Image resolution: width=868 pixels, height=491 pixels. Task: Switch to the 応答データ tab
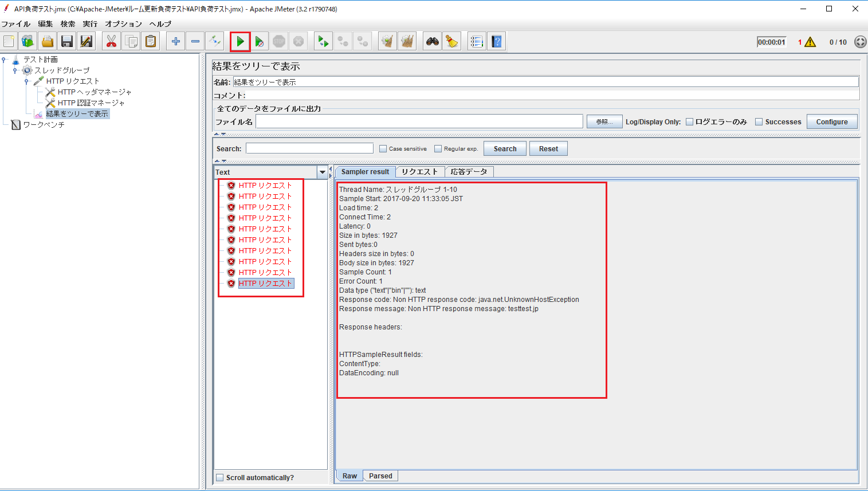(x=469, y=171)
